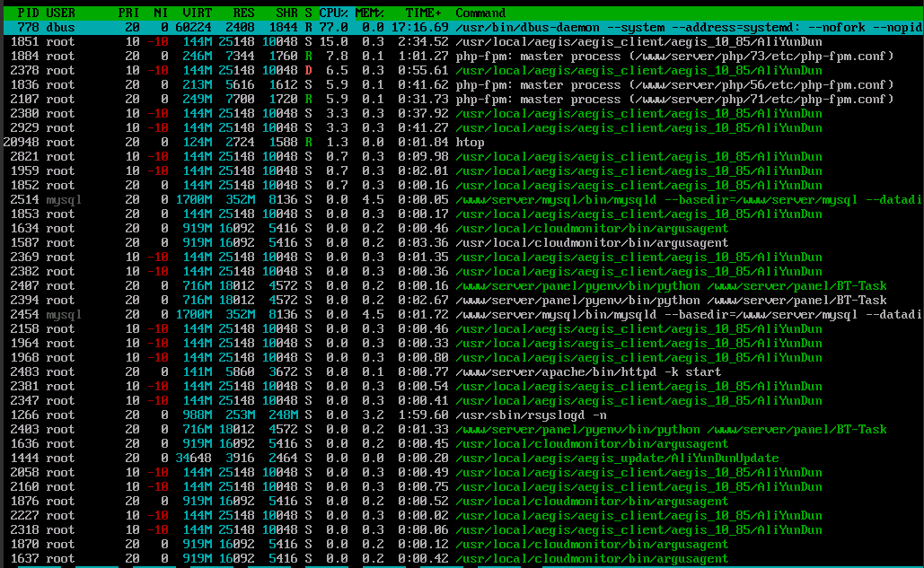Select the mysqld process with PID 2514

(x=462, y=200)
